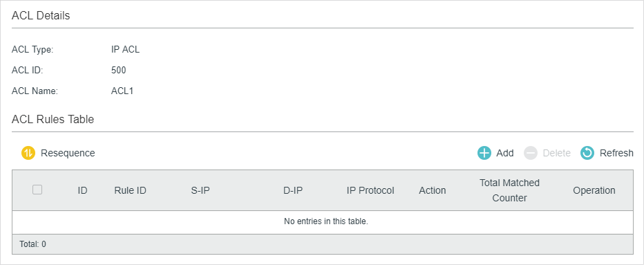Click the yellow Resequence arrows icon
Screen dimensions: 644x265
[x=28, y=153]
